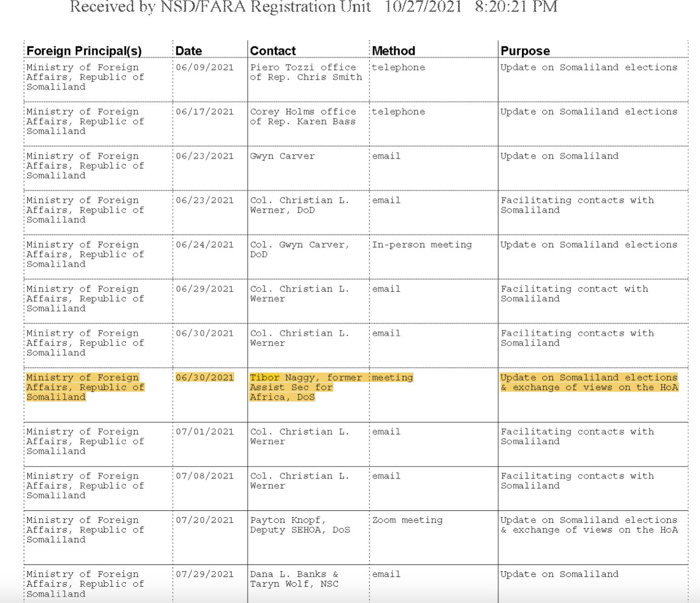The image size is (700, 603).
Task: Select the 06/23/2021 date beside 'Werner, DoD'
Action: point(205,201)
